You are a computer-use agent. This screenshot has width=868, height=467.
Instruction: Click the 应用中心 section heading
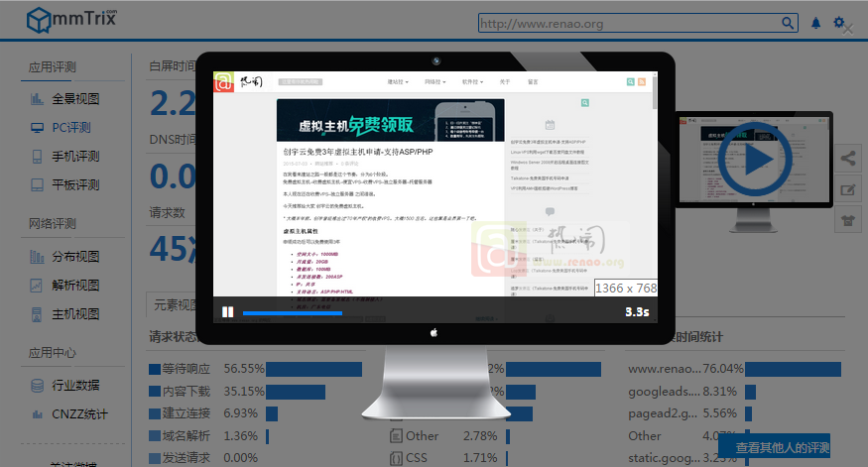coord(52,353)
